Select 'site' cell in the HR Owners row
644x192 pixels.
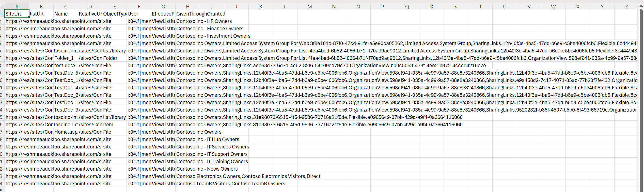tap(114, 21)
